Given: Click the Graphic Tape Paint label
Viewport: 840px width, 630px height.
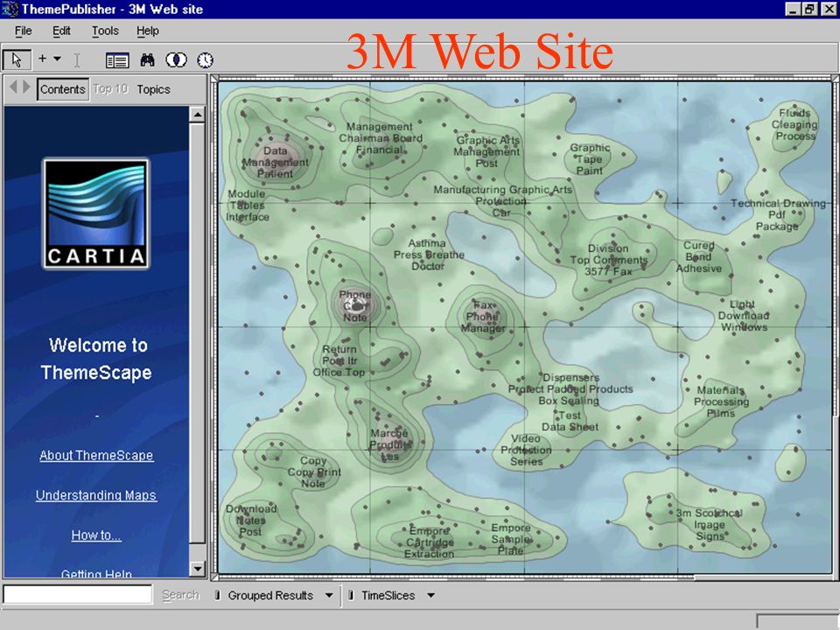Looking at the screenshot, I should (589, 159).
